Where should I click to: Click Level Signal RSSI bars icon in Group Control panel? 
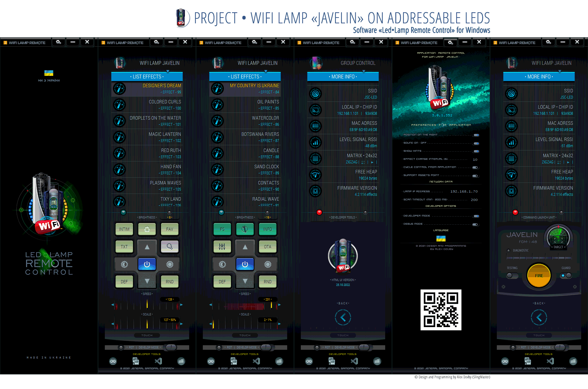coord(315,142)
